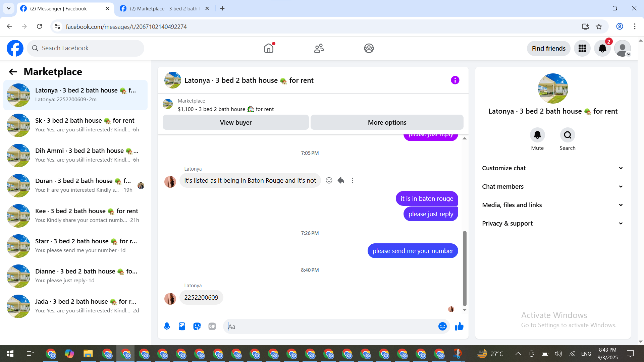Choose a sticker to send
Image resolution: width=644 pixels, height=362 pixels.
coord(197,326)
